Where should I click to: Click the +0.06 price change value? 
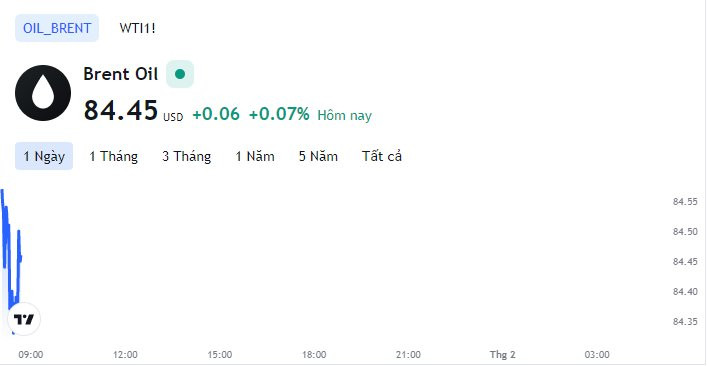[216, 114]
